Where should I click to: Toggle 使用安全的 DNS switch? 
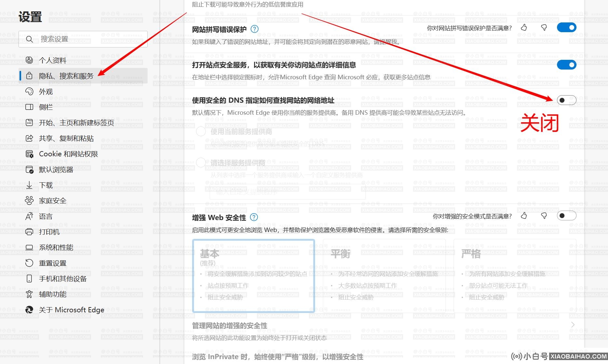pyautogui.click(x=566, y=100)
